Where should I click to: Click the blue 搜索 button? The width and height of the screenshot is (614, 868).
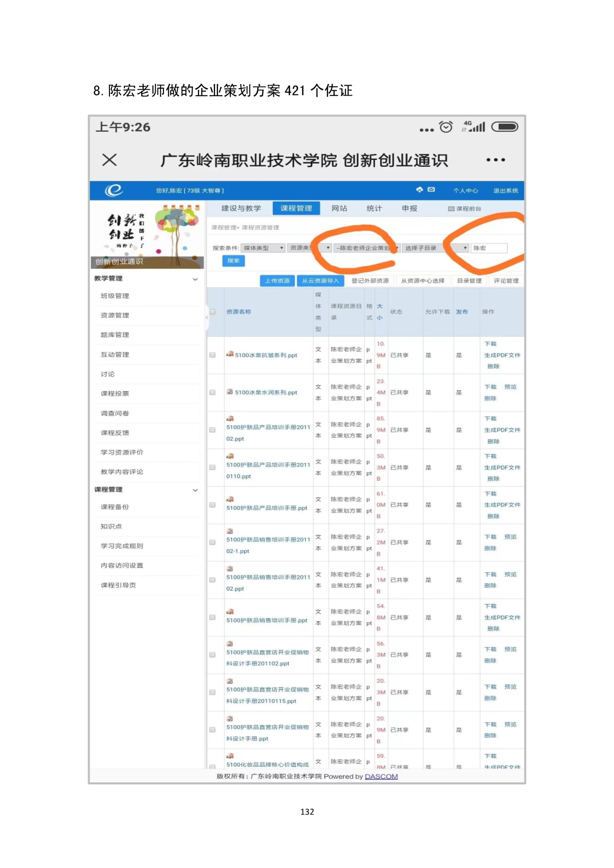pyautogui.click(x=233, y=260)
